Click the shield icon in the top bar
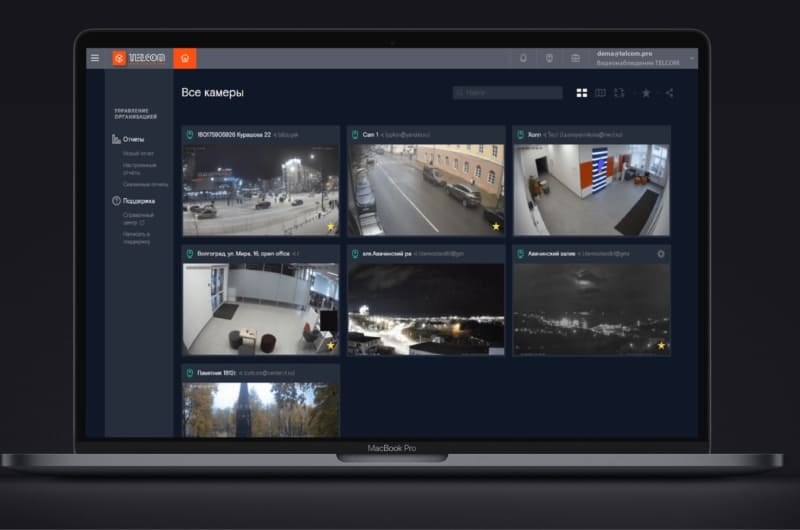800x530 pixels. (x=549, y=58)
